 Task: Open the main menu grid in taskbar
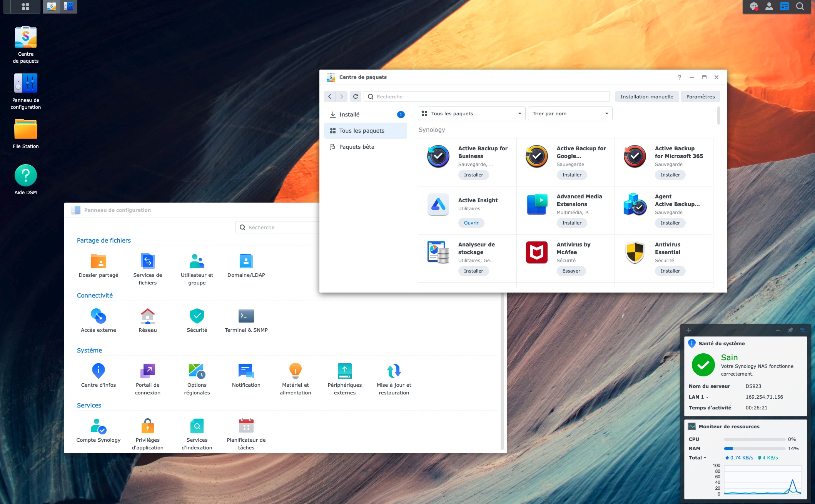pos(25,7)
